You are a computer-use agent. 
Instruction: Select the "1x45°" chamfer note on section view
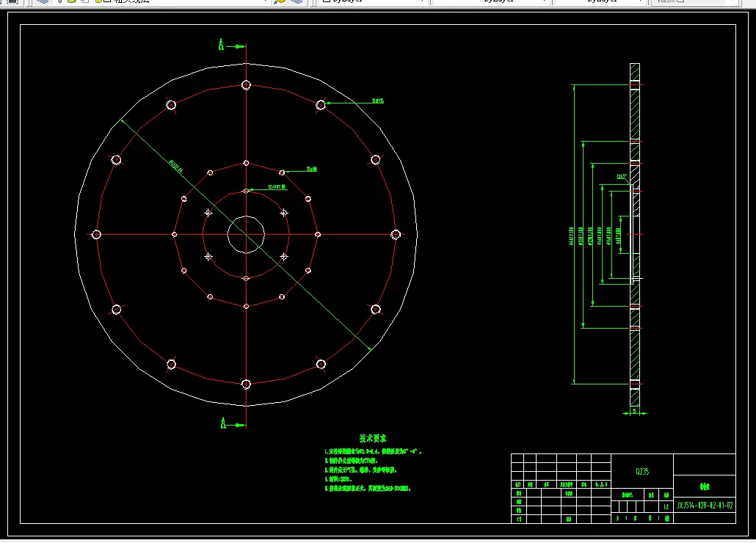(622, 176)
